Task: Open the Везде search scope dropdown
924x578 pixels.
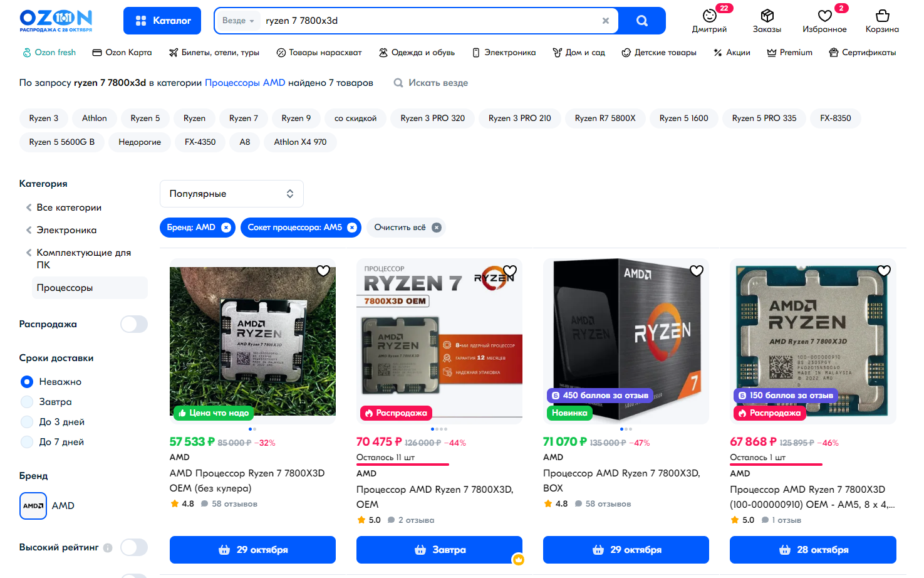Action: click(x=238, y=21)
